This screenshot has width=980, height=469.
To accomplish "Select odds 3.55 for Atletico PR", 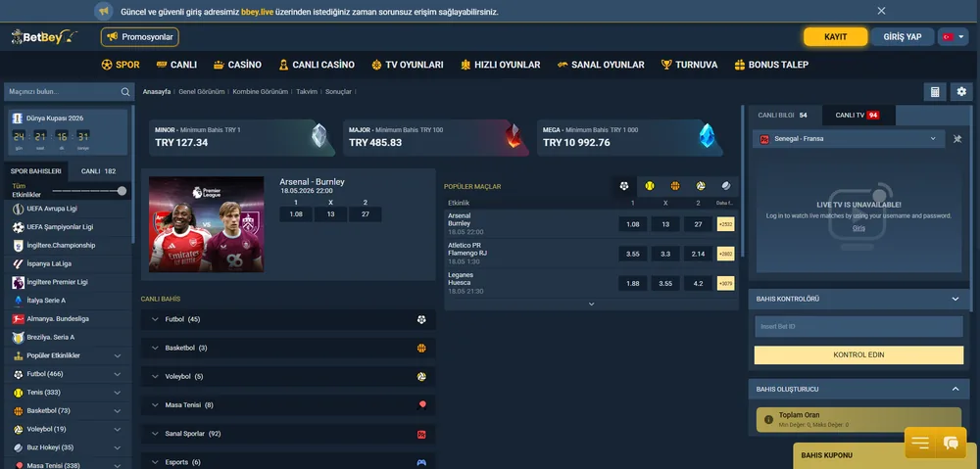I will (x=632, y=254).
